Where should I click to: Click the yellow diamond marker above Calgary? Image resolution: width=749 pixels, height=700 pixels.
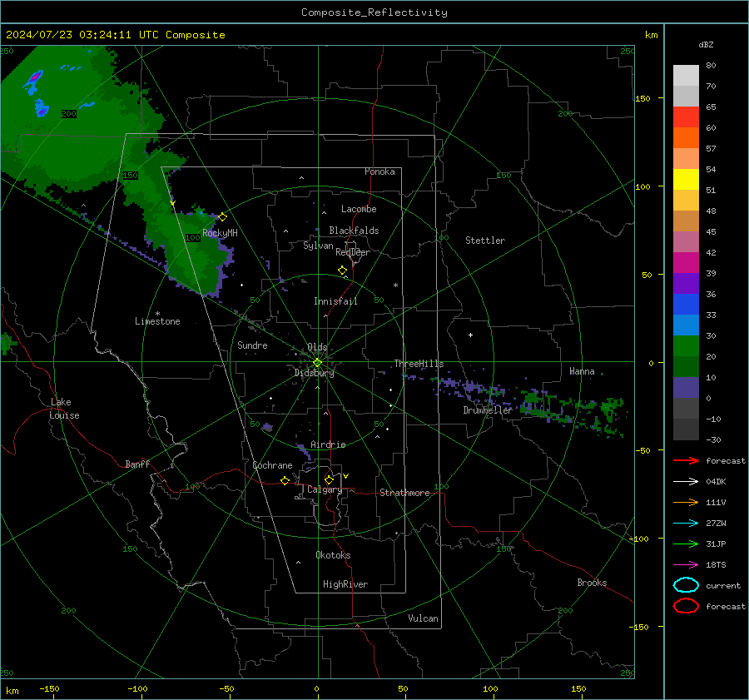coord(329,479)
